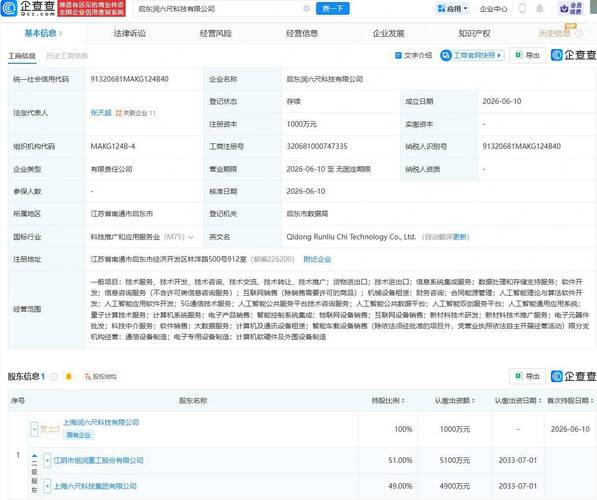
Task: Clear the search box with the X icon
Action: [306, 8]
